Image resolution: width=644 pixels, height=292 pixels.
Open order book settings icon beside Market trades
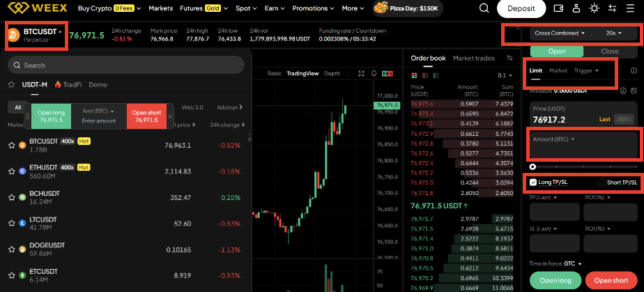point(509,58)
